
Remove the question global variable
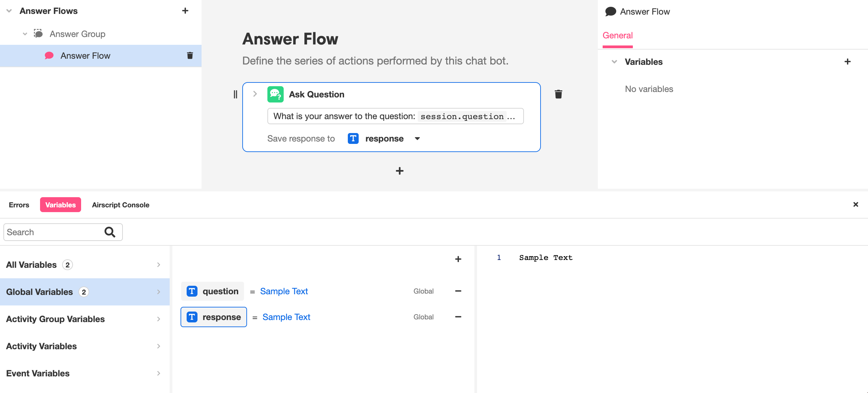pos(458,291)
